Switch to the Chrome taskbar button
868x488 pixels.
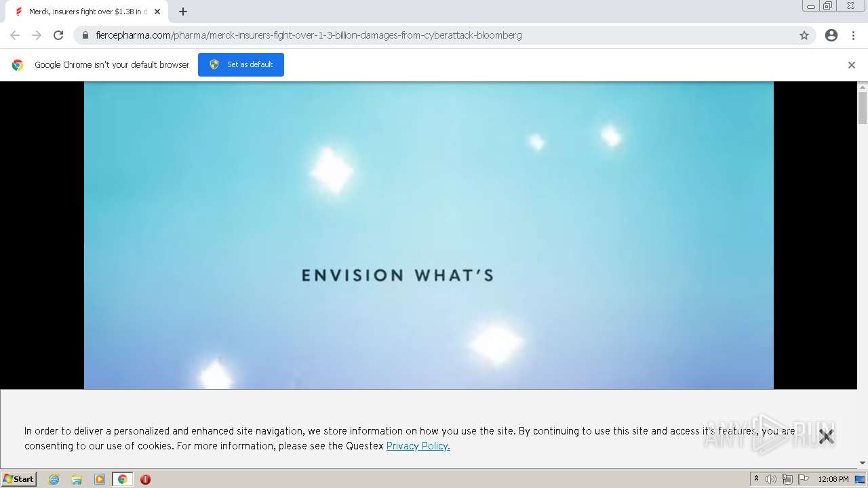click(122, 479)
